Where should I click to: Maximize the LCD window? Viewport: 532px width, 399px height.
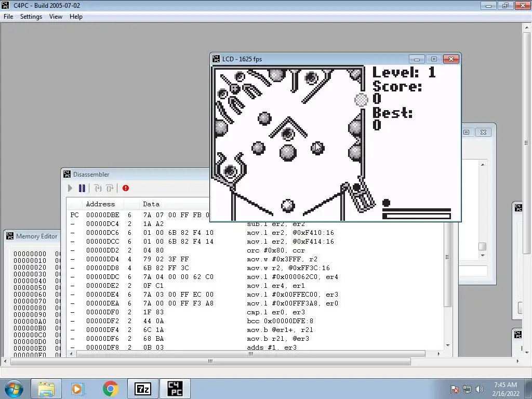point(434,59)
